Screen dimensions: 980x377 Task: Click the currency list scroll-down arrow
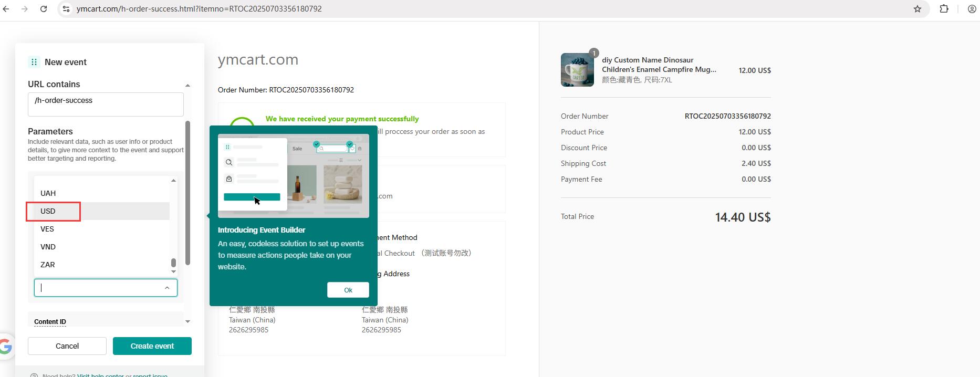pos(173,271)
